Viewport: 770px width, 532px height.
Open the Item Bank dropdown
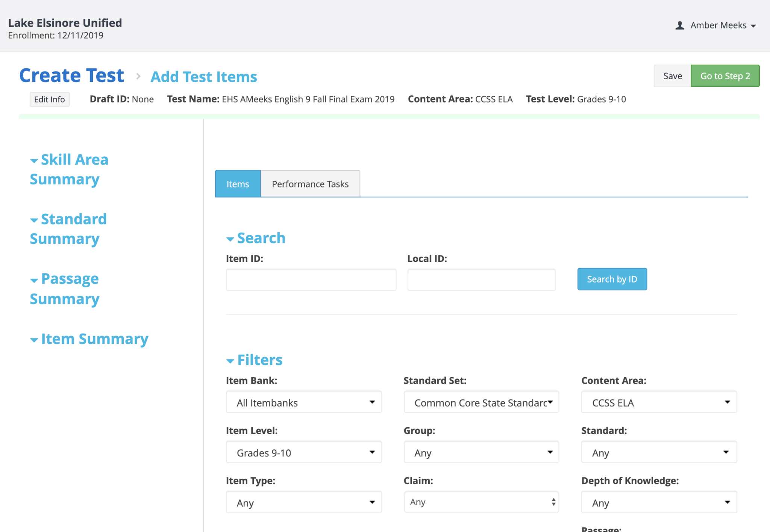point(304,402)
